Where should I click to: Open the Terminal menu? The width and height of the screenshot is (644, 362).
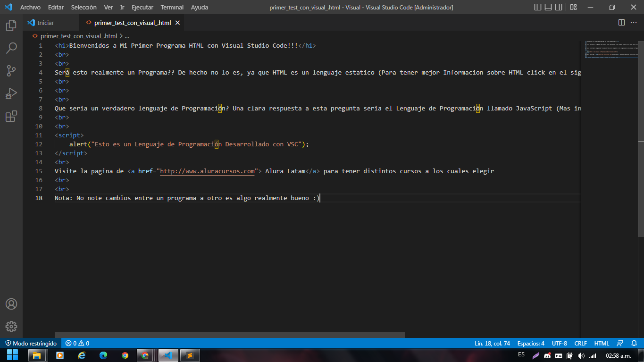point(172,7)
